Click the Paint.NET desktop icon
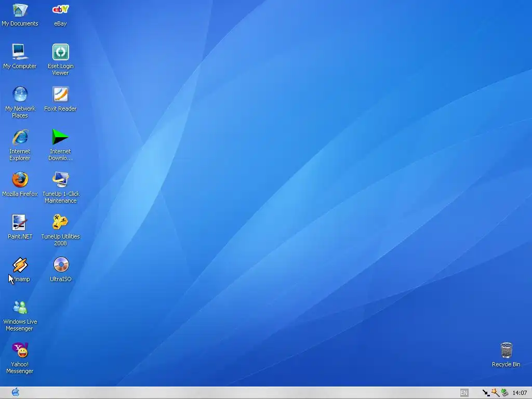 coord(20,222)
